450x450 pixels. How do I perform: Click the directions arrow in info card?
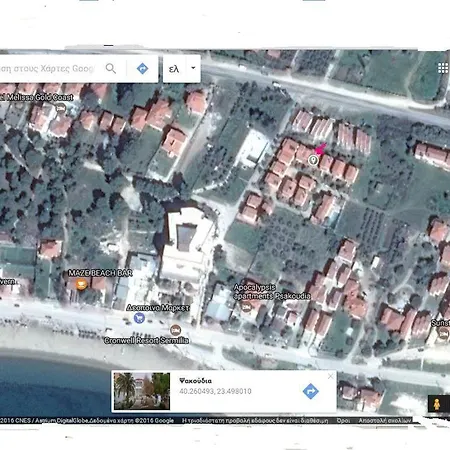tap(311, 391)
